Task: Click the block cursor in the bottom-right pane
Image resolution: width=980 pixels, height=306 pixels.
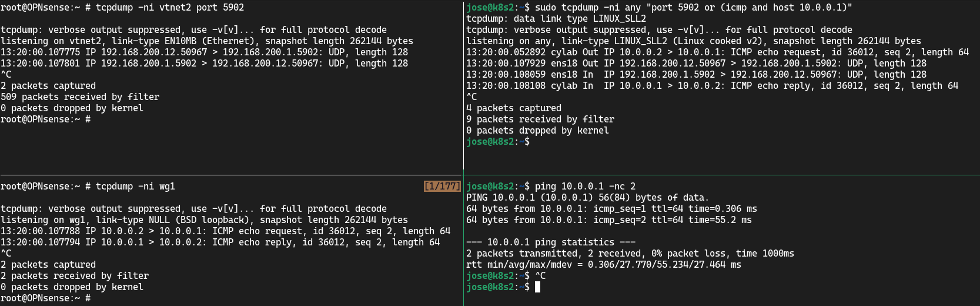Action: pyautogui.click(x=537, y=287)
